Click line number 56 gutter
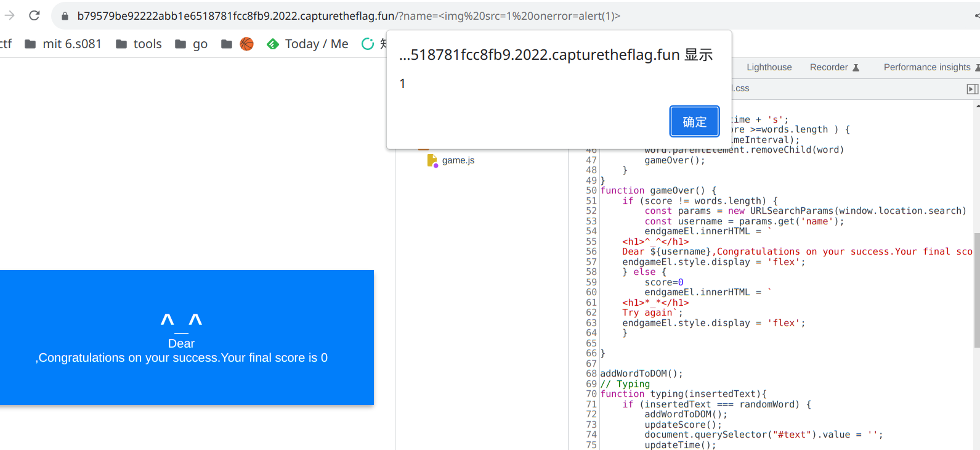 click(591, 252)
